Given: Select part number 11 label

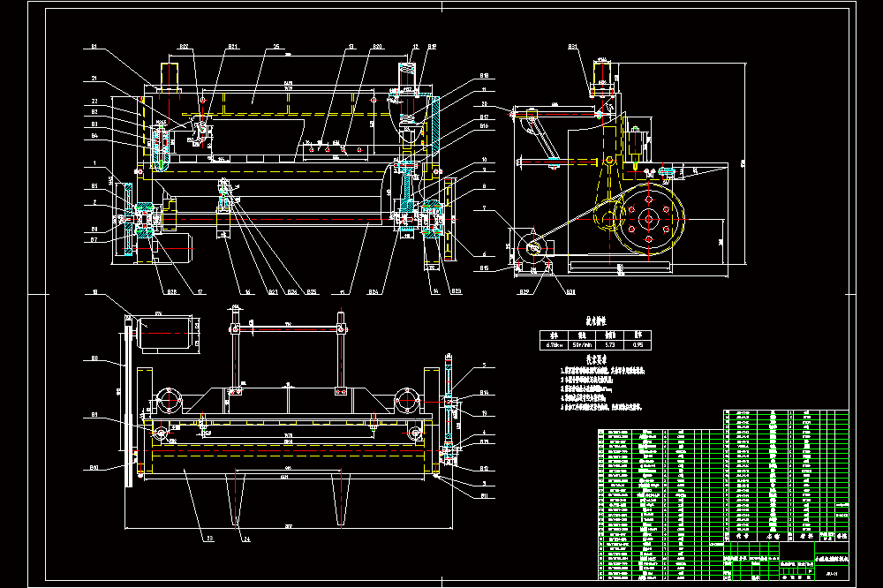Looking at the screenshot, I should click(x=484, y=89).
